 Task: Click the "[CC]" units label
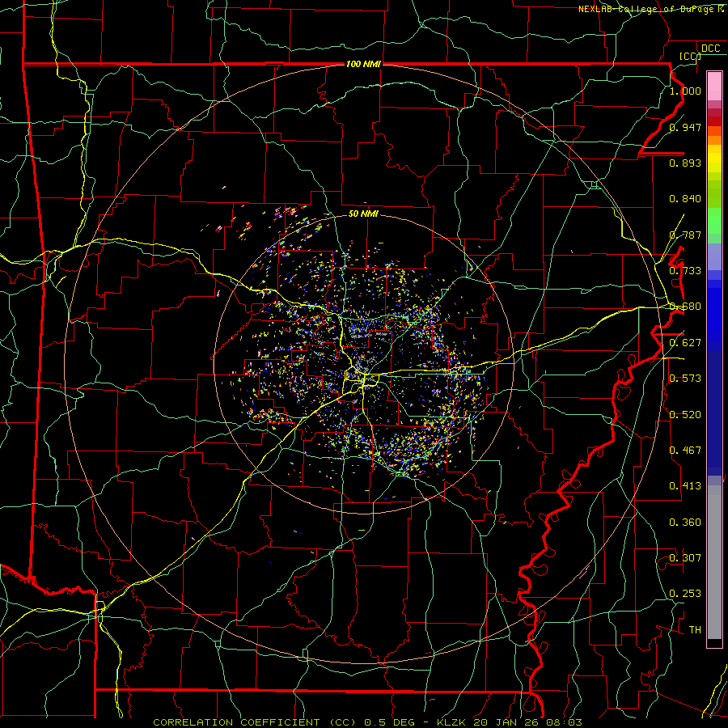click(x=690, y=56)
